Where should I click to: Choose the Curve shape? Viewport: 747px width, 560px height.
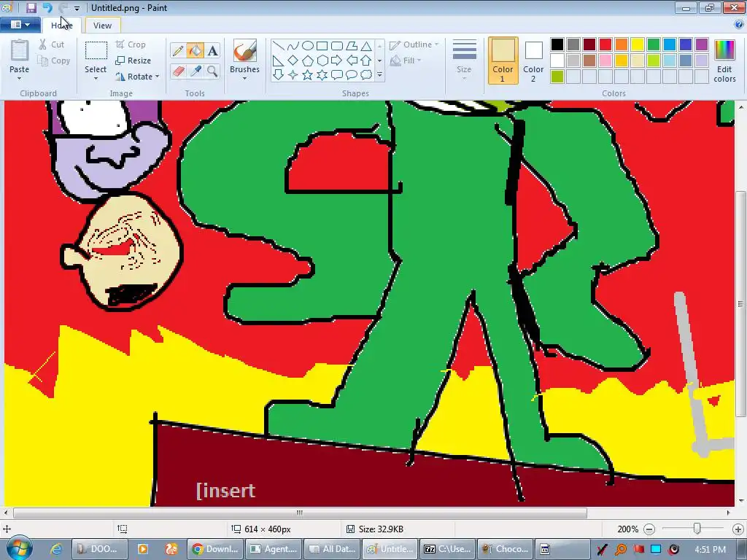coord(293,46)
